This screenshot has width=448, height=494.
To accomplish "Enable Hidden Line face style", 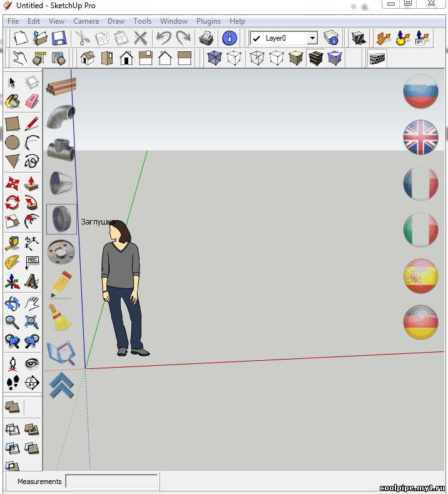I will (x=276, y=58).
